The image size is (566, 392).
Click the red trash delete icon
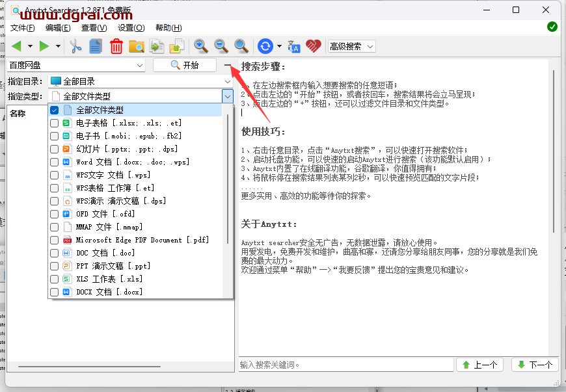pos(116,46)
